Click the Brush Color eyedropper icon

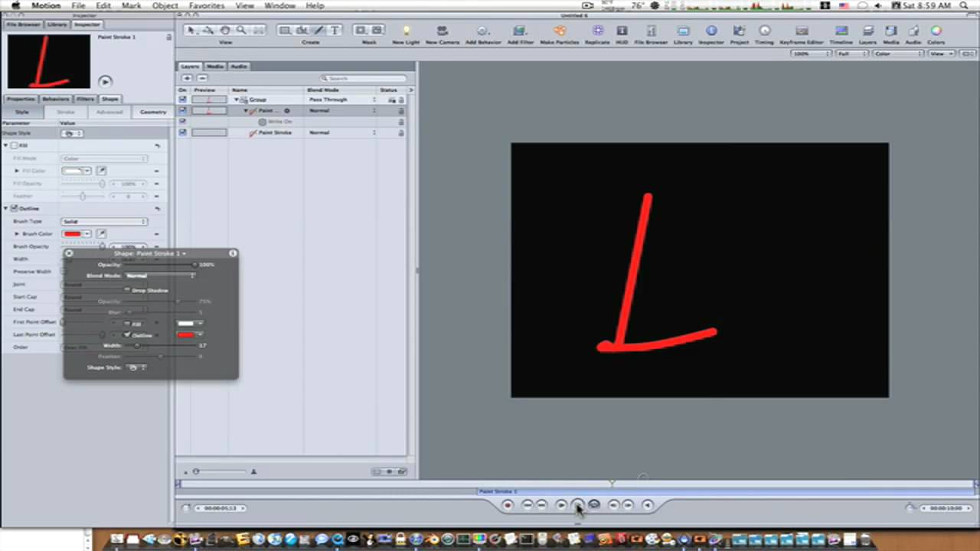pyautogui.click(x=101, y=234)
